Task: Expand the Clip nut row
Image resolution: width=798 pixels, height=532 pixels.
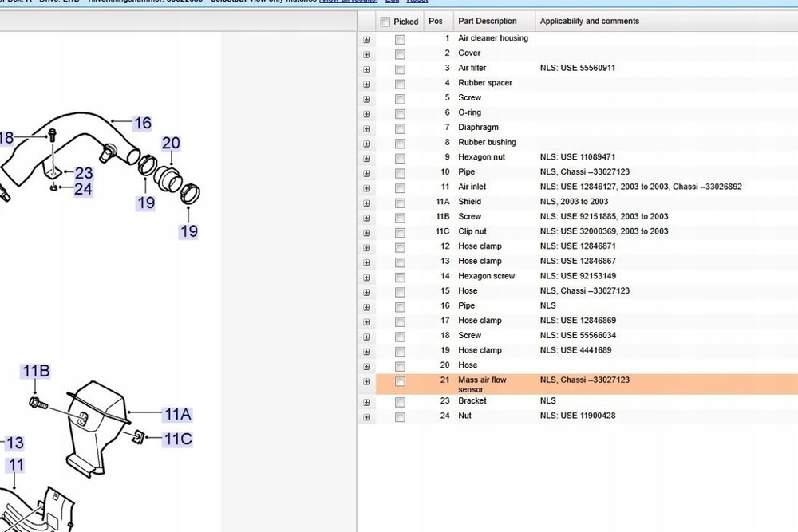Action: [x=366, y=233]
